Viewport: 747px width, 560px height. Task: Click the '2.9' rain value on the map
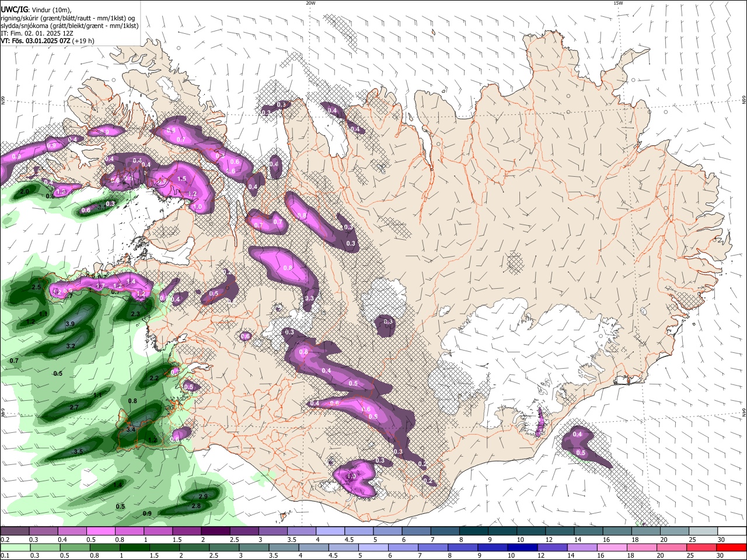point(203,496)
